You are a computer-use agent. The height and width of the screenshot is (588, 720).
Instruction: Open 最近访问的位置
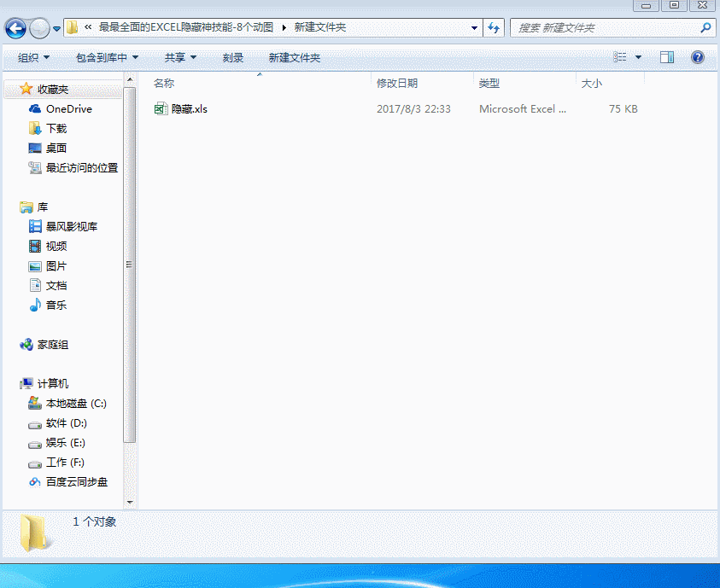[x=82, y=168]
